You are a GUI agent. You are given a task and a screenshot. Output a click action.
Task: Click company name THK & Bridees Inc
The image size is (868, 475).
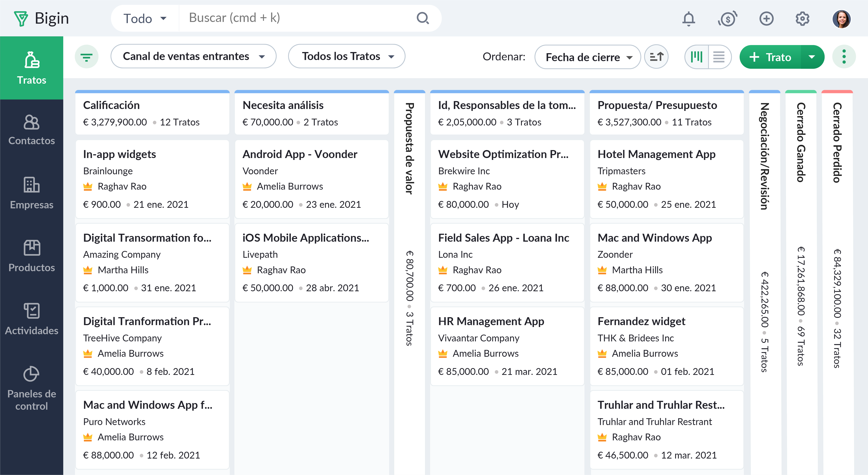click(x=635, y=338)
